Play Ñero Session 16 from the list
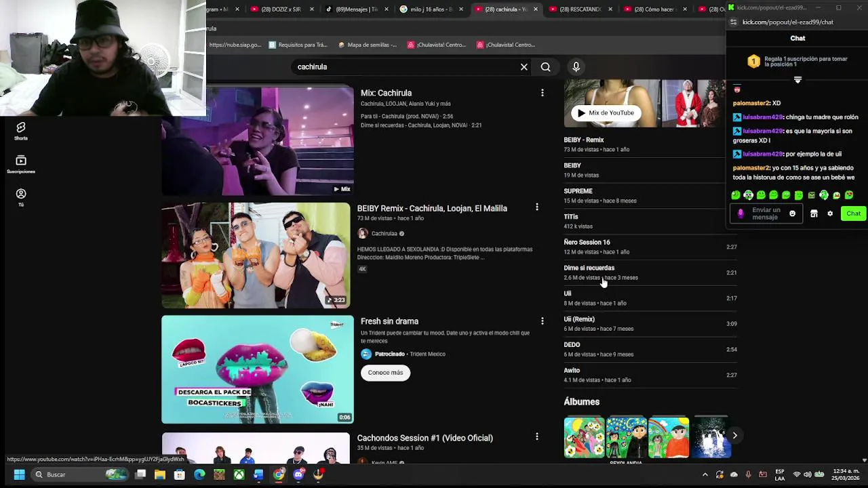Screen dimensions: 868x488 [x=650, y=247]
